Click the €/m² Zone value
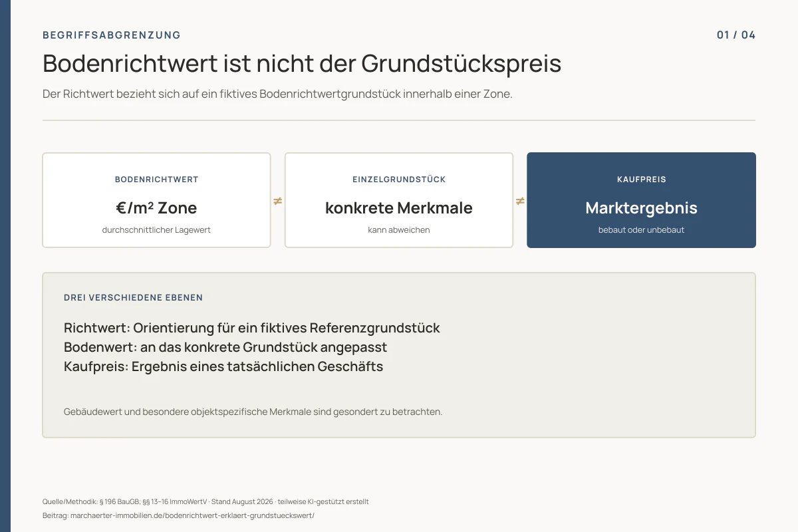The height and width of the screenshot is (532, 798). (157, 208)
